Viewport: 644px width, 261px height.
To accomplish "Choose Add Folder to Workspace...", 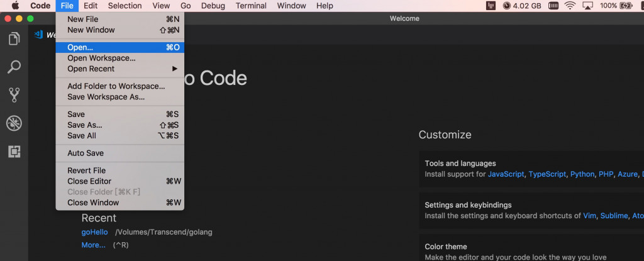I will [120, 86].
